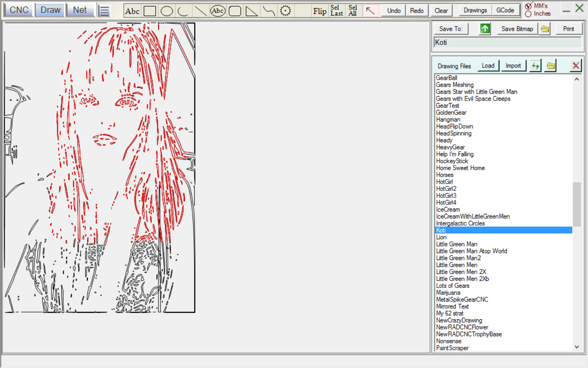This screenshot has width=588, height=368.
Task: Select Home Sweet Home file
Action: click(460, 168)
